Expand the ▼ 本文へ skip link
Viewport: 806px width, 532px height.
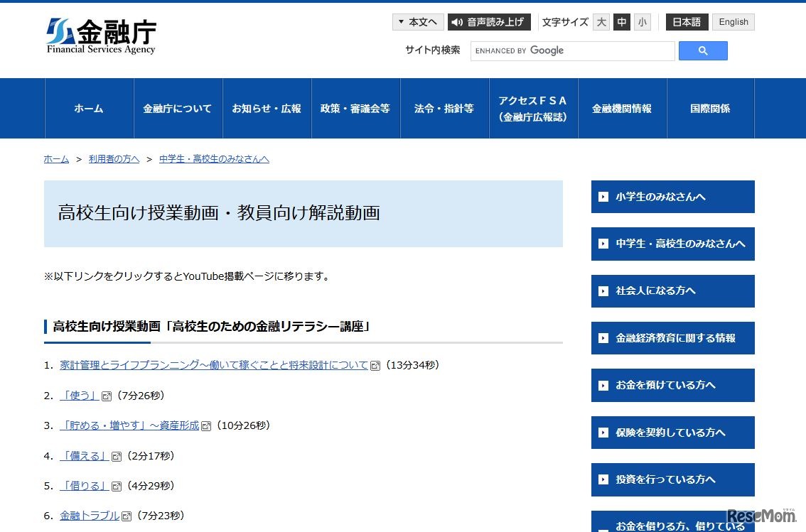[418, 21]
